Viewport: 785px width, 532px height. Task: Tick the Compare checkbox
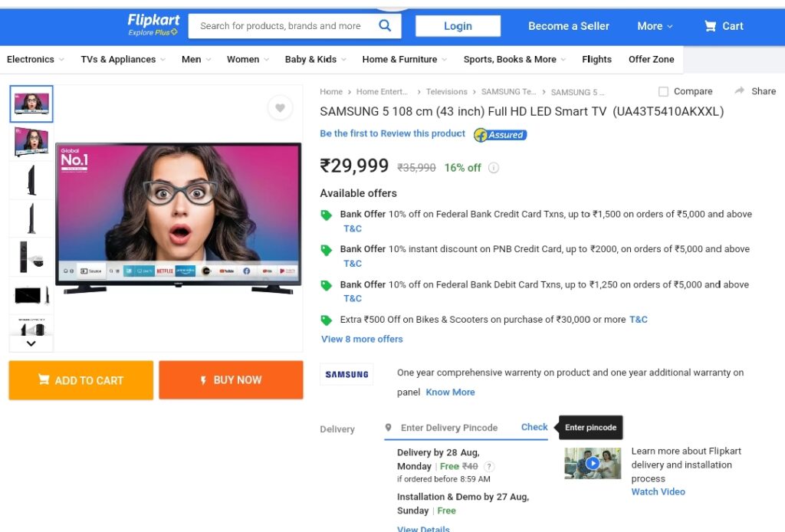click(663, 91)
